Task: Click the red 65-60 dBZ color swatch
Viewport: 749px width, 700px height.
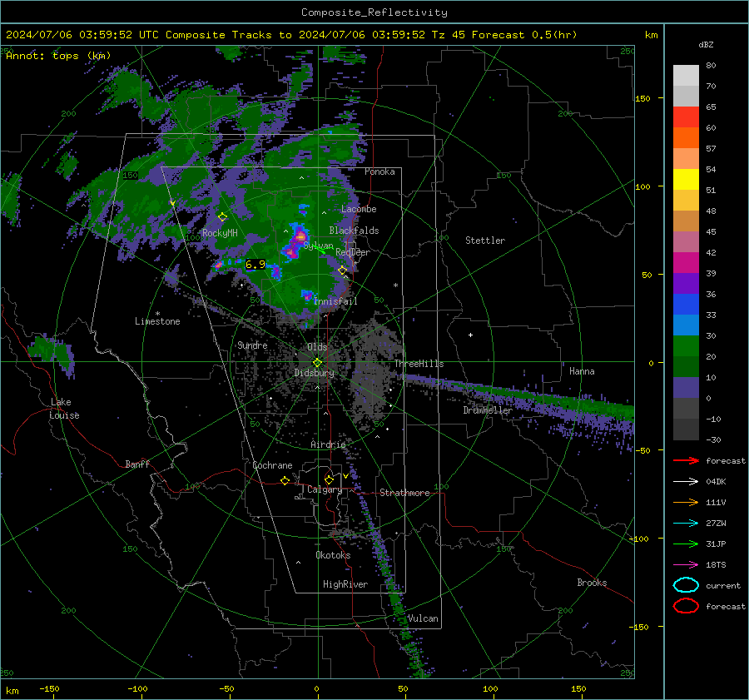Action: [686, 117]
